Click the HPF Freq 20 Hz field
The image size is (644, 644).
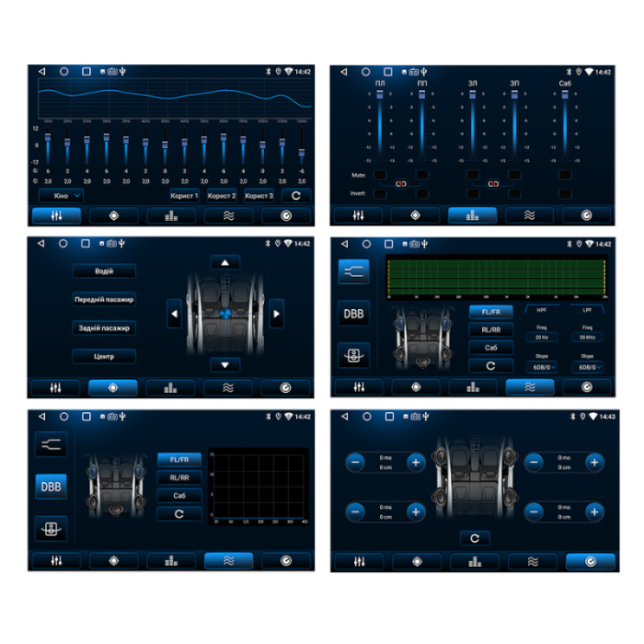click(541, 338)
